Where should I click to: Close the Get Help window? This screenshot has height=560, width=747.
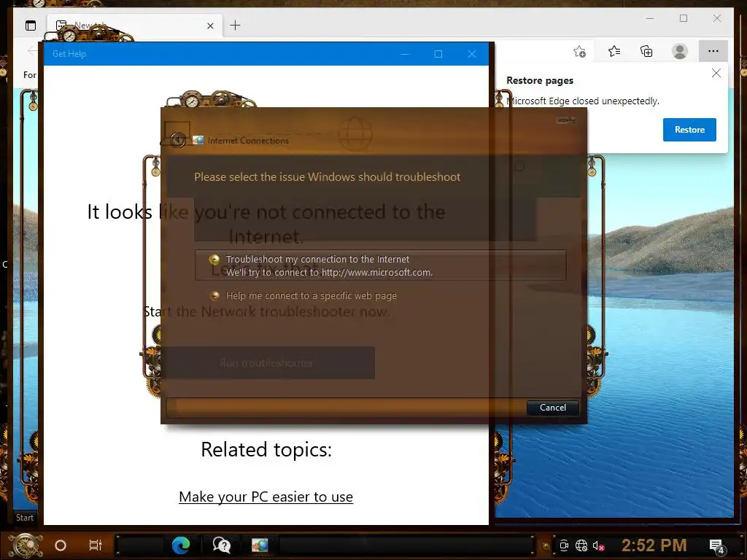click(x=472, y=54)
